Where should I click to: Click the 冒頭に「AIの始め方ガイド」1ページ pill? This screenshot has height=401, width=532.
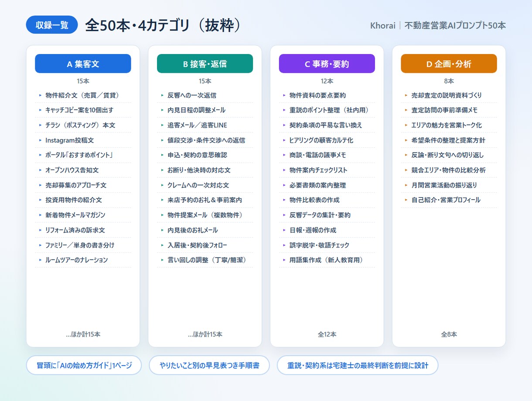click(84, 365)
